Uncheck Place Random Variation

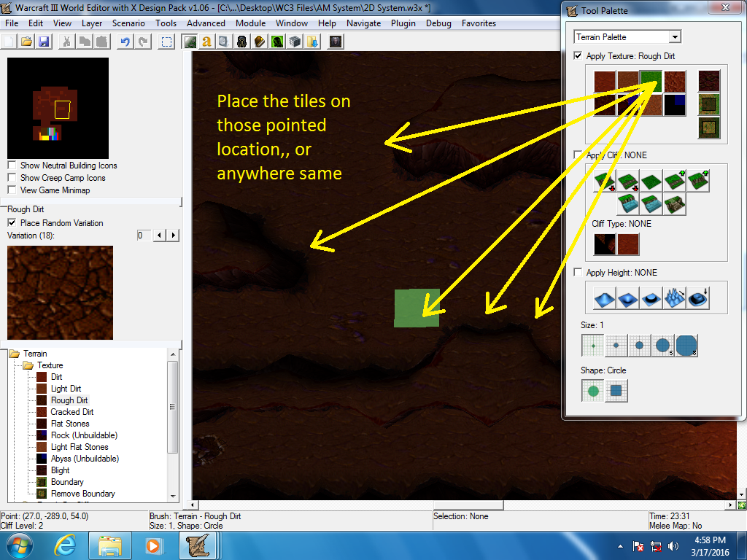tap(12, 222)
